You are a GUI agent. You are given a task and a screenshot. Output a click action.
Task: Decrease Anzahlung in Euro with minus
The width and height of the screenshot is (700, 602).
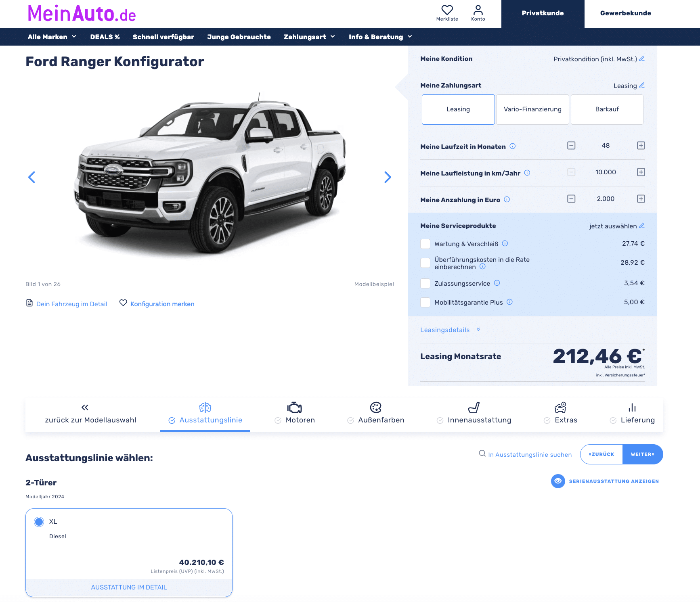(x=571, y=199)
